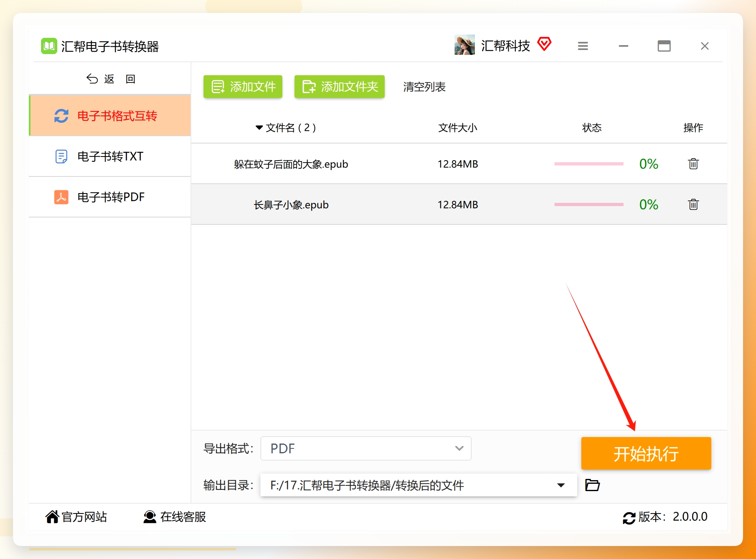Click the 文件大小 column header
Image resolution: width=756 pixels, height=559 pixels.
[x=457, y=128]
